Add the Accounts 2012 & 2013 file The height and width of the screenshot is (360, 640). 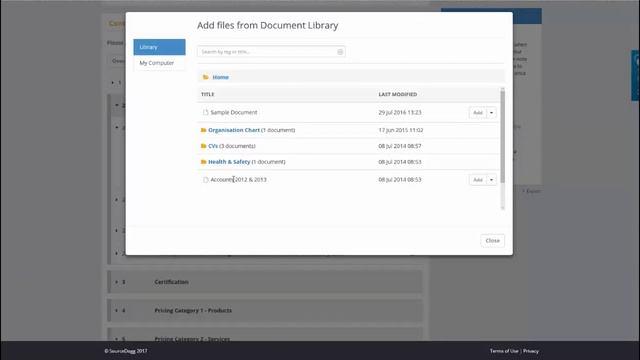pyautogui.click(x=478, y=180)
